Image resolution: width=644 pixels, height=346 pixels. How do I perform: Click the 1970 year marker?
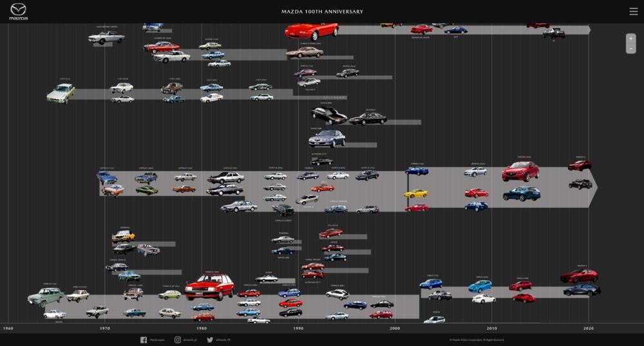(x=105, y=329)
